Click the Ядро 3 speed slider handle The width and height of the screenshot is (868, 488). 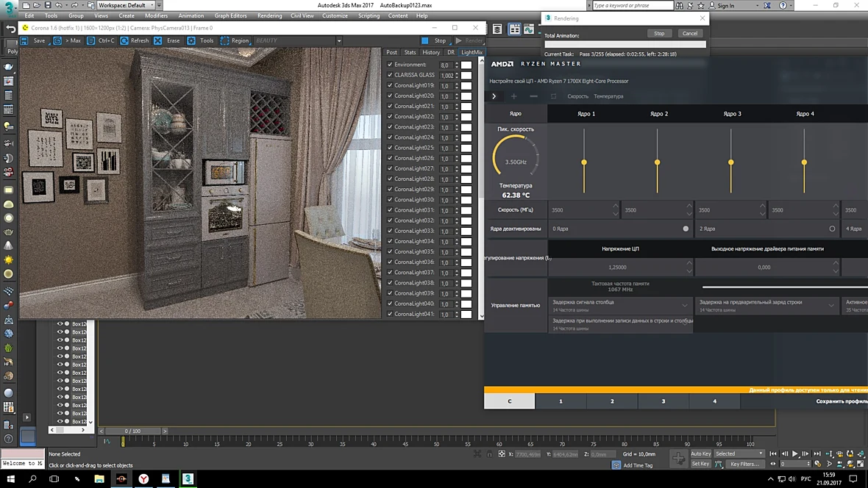(730, 162)
